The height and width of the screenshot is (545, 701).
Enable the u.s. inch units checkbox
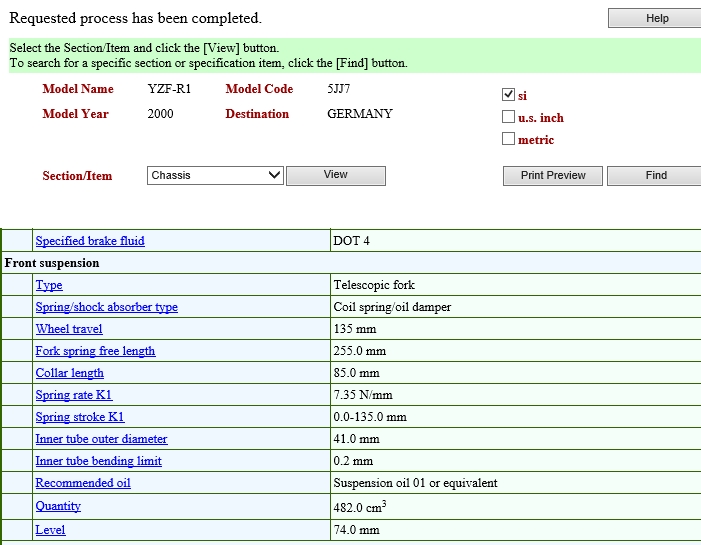point(508,117)
